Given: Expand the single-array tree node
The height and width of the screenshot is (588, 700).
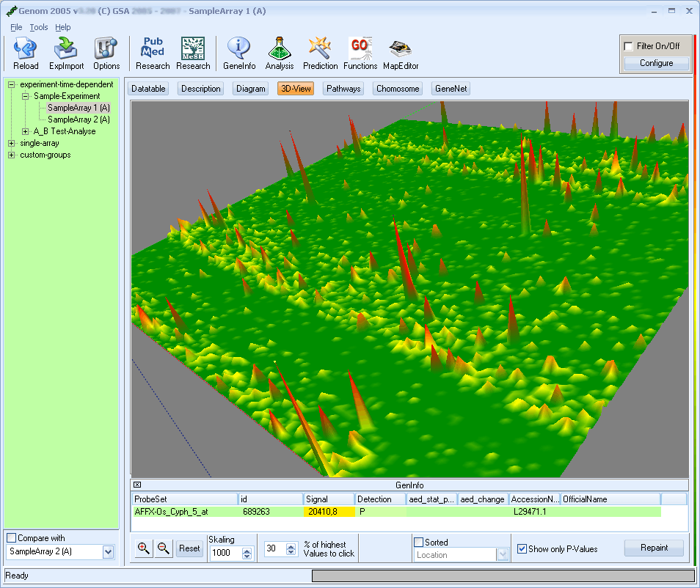Looking at the screenshot, I should pyautogui.click(x=11, y=144).
